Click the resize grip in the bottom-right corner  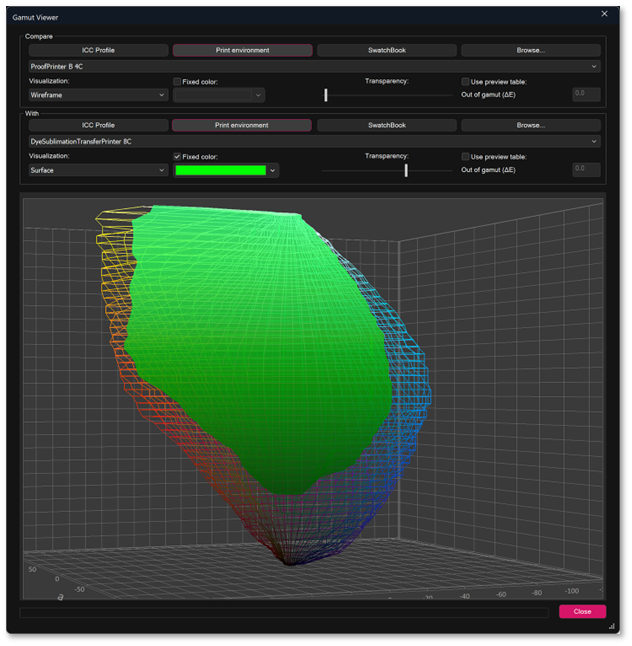click(x=612, y=626)
